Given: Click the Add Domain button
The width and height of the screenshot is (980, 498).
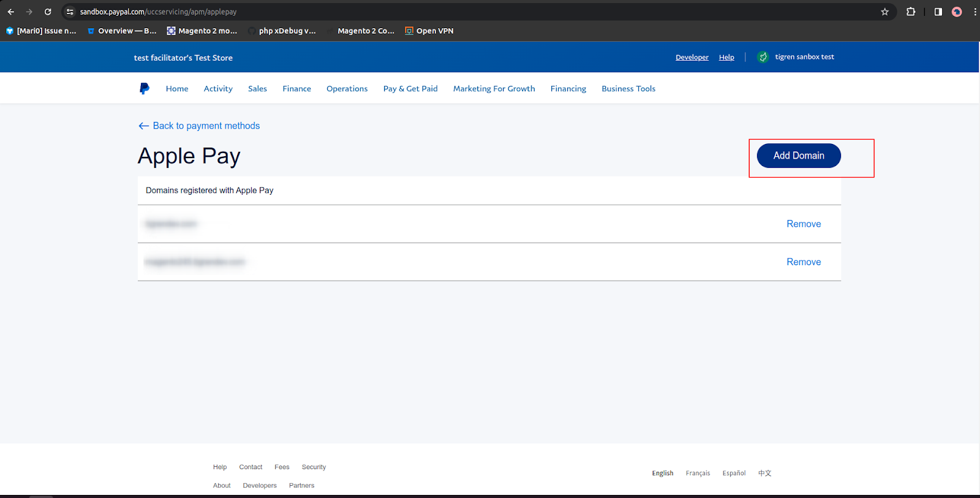Looking at the screenshot, I should [799, 156].
